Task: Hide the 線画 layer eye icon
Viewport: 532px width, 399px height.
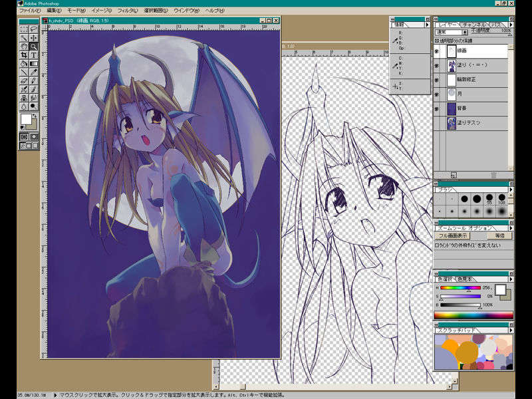Action: click(x=437, y=51)
